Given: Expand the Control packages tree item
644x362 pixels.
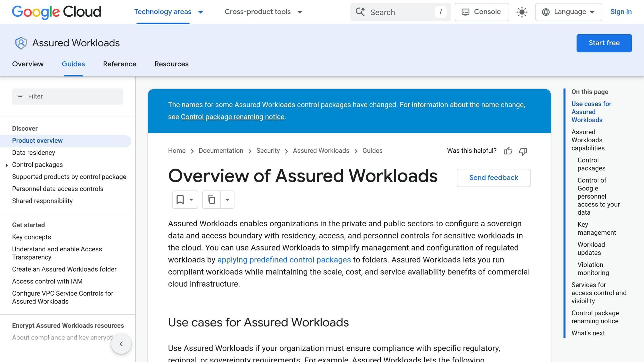Looking at the screenshot, I should click(7, 165).
